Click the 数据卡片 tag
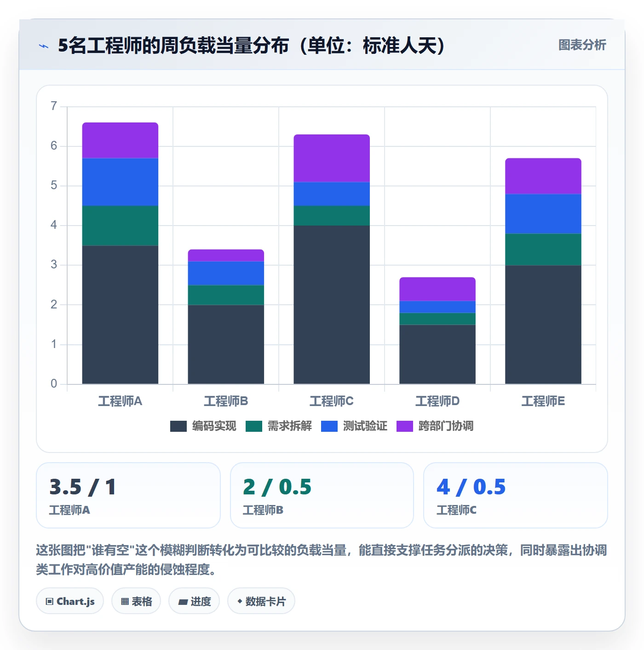 click(261, 601)
